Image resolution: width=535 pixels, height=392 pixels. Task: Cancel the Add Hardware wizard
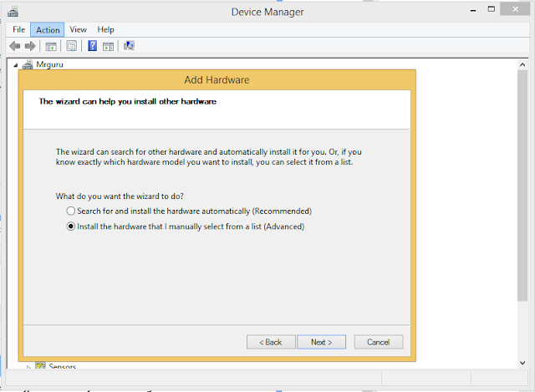pyautogui.click(x=379, y=342)
